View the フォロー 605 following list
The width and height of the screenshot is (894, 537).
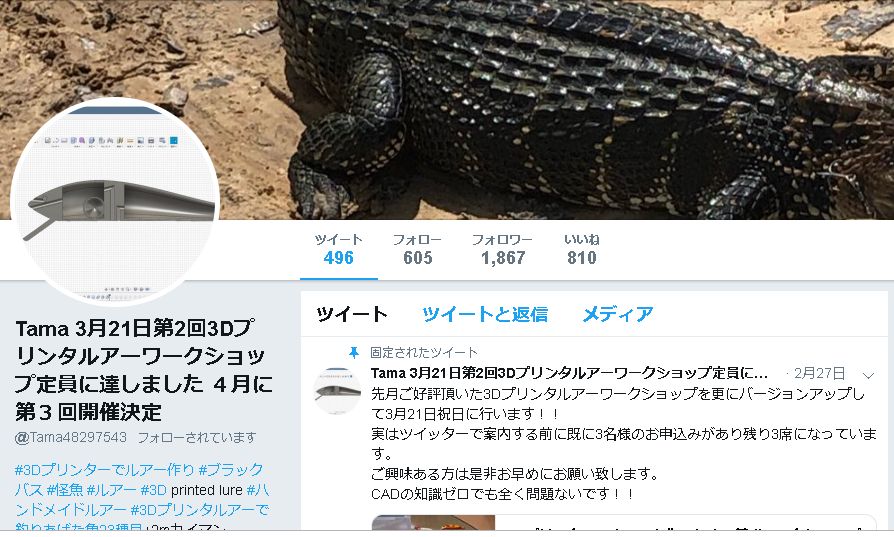pyautogui.click(x=417, y=250)
